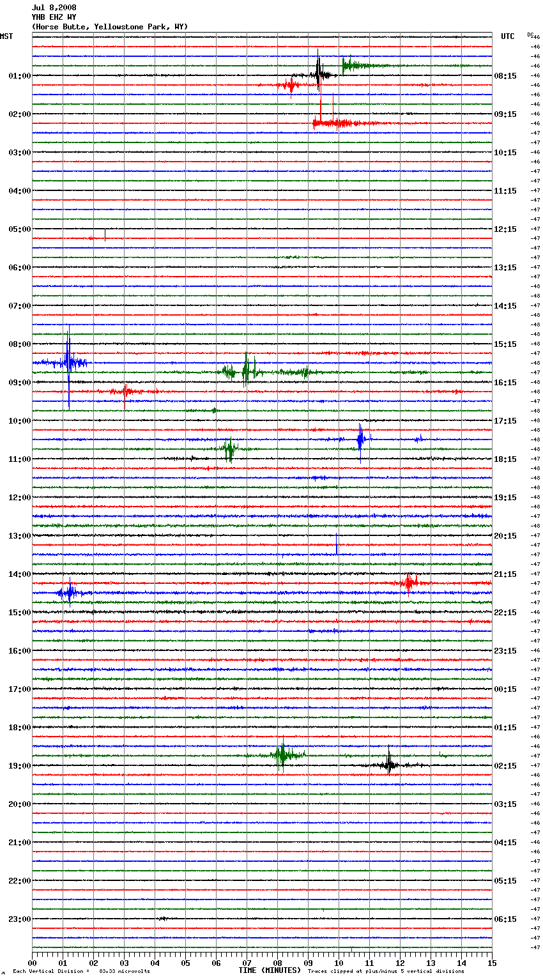Select the 09:00 MST time label
The width and height of the screenshot is (543, 980).
tap(20, 383)
